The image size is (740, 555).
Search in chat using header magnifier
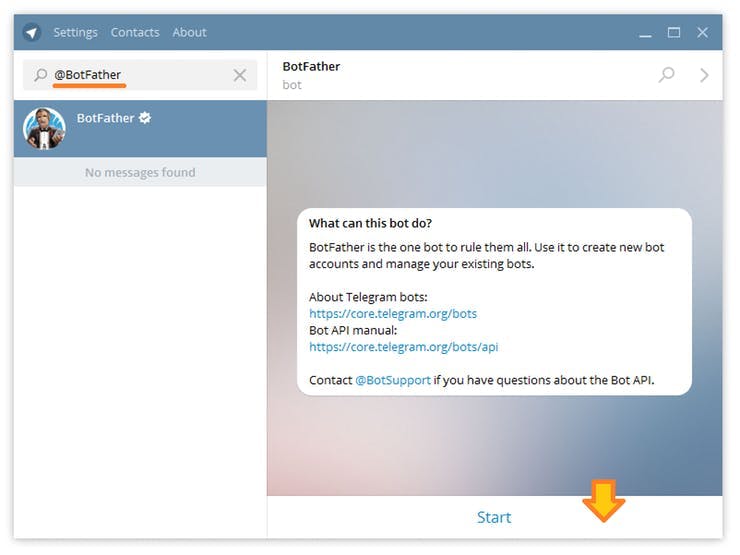666,75
